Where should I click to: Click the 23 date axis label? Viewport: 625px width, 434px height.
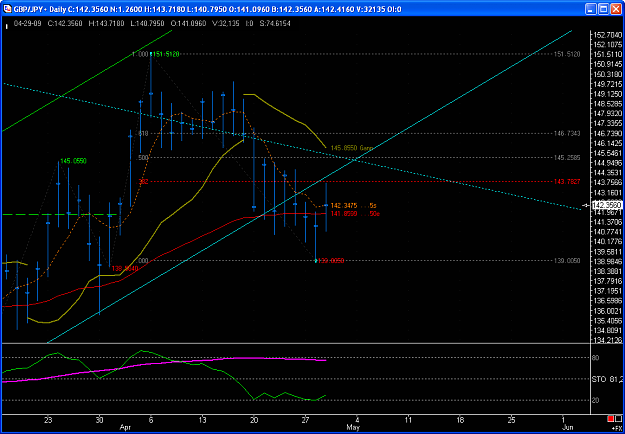pos(48,420)
